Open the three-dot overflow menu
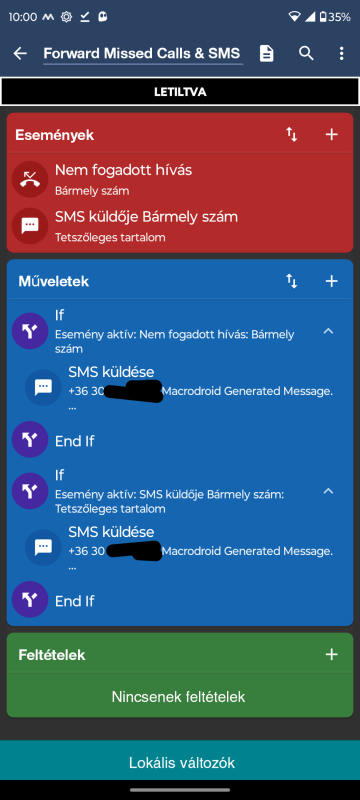The height and width of the screenshot is (800, 360). (341, 53)
